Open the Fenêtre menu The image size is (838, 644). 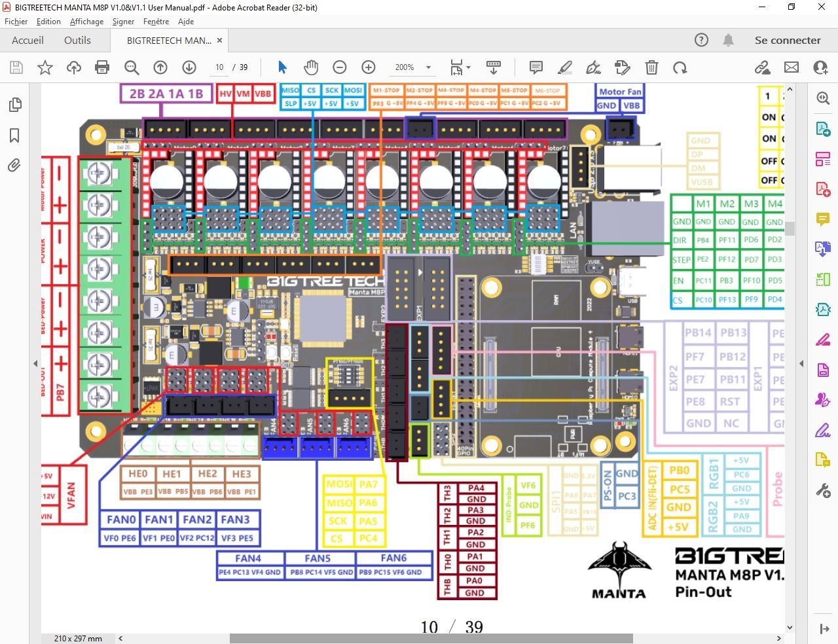pyautogui.click(x=156, y=22)
